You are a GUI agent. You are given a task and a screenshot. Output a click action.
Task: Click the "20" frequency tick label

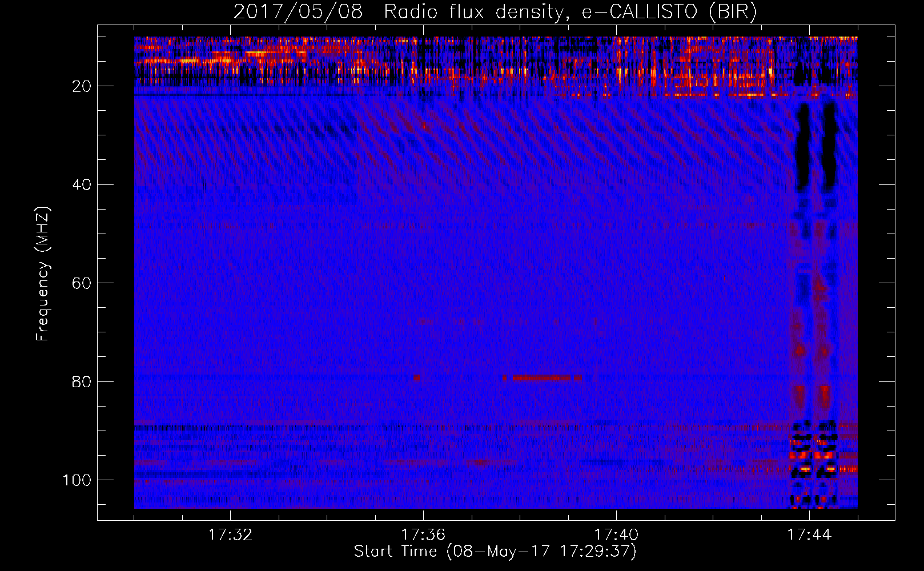(82, 86)
